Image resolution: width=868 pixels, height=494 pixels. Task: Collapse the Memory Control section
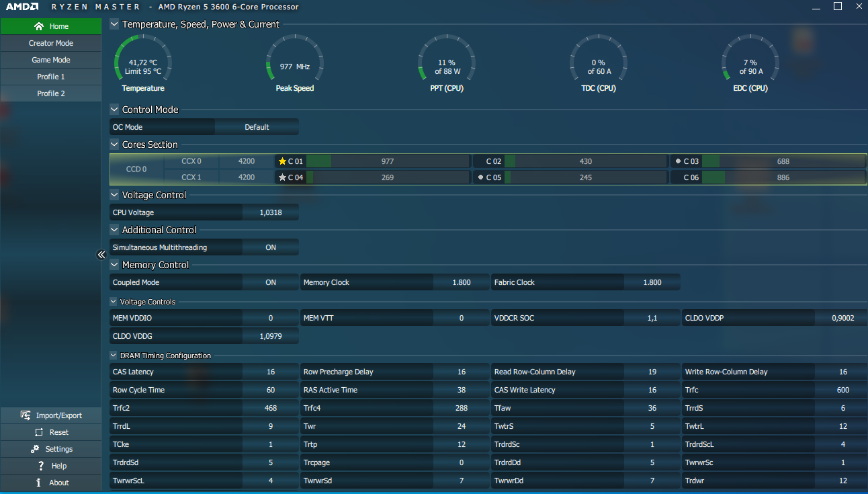114,265
